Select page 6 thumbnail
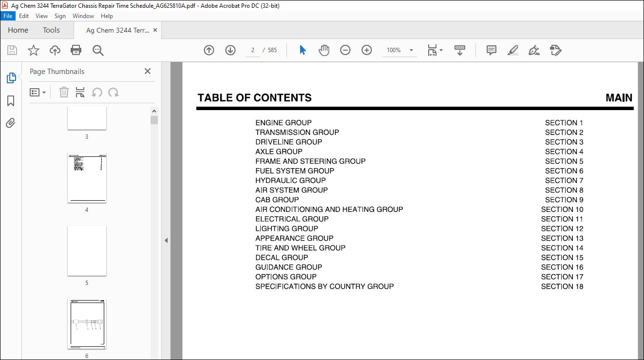This screenshot has height=360, width=644. click(x=87, y=324)
